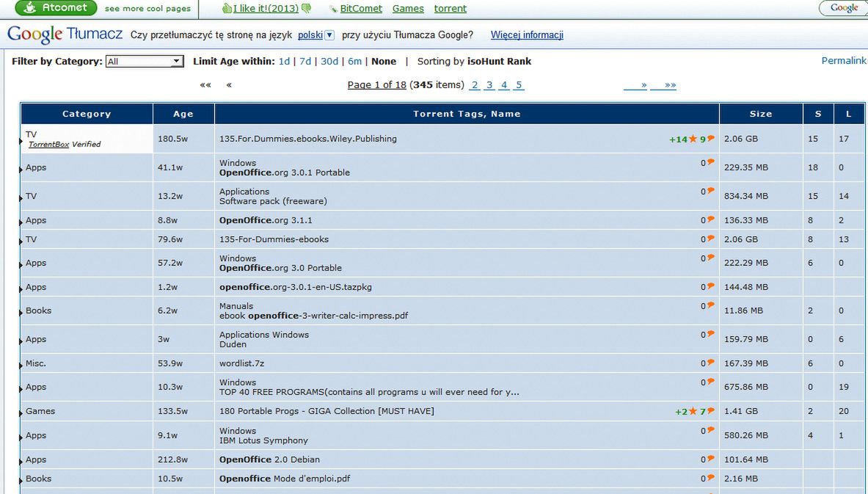
Task: Open the Permalink
Action: point(844,61)
